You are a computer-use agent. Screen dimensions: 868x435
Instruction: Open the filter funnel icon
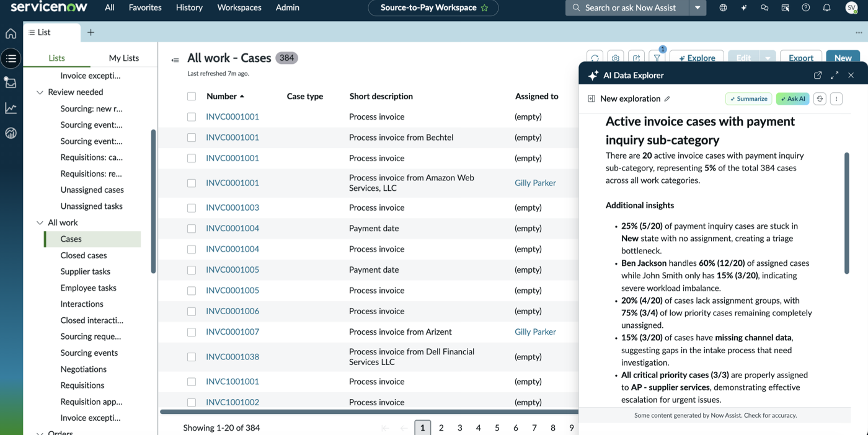(657, 58)
